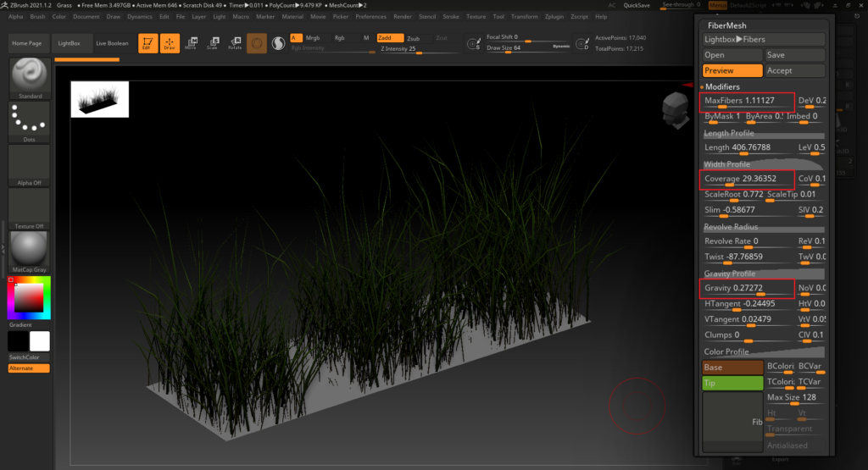Click the green Tip color swatch
868x470 pixels.
point(732,384)
